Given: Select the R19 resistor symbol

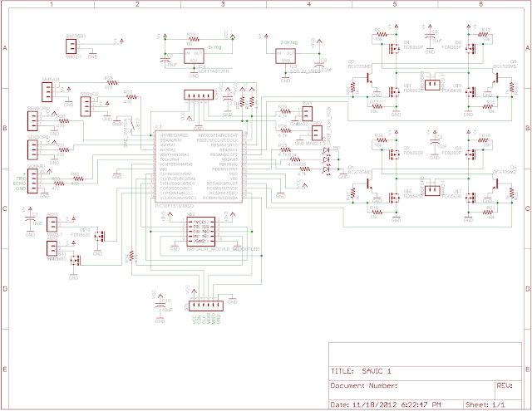Looking at the screenshot, I should (x=483, y=140).
